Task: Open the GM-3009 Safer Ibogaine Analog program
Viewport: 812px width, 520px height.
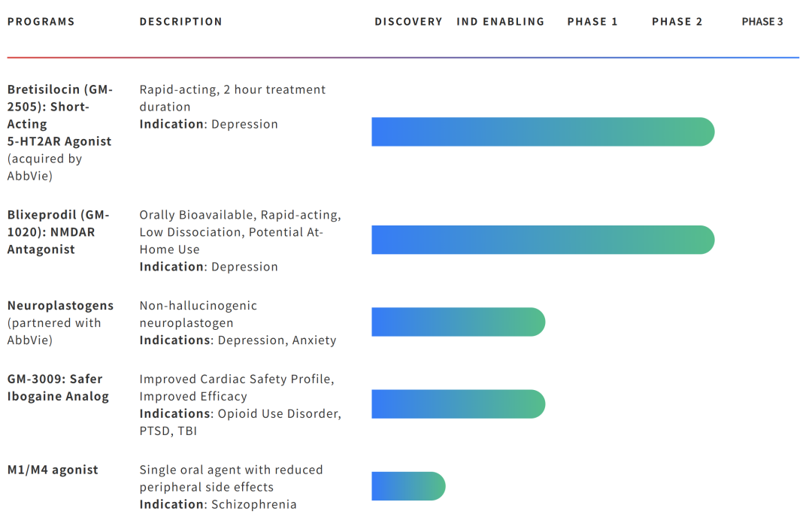Action: 58,388
